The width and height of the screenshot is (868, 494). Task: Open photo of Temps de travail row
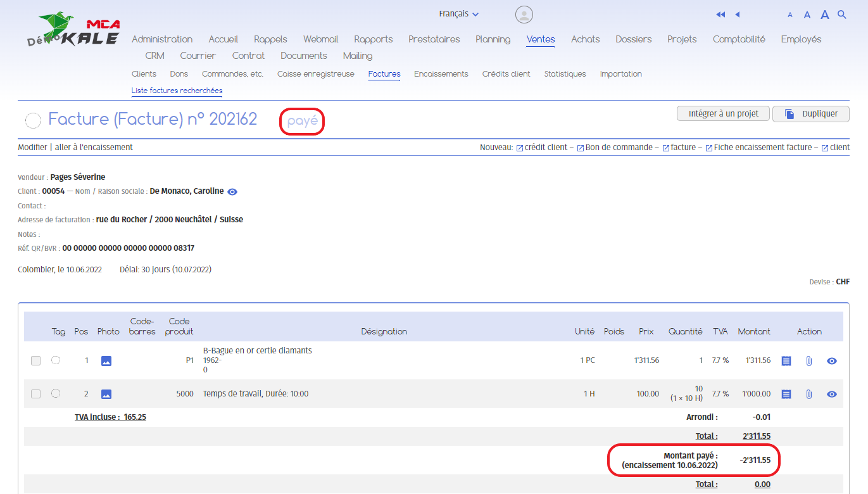106,394
